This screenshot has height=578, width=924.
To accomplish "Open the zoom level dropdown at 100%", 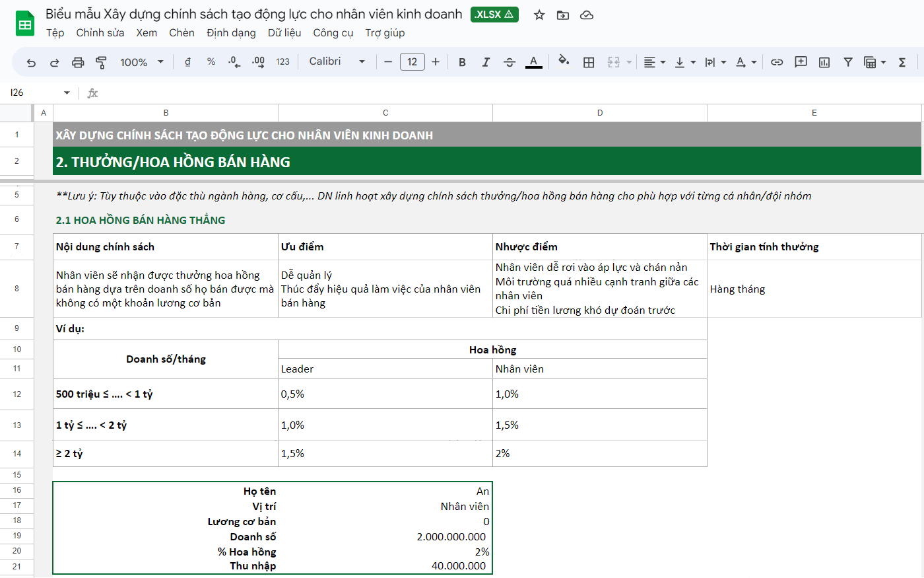I will coord(141,62).
